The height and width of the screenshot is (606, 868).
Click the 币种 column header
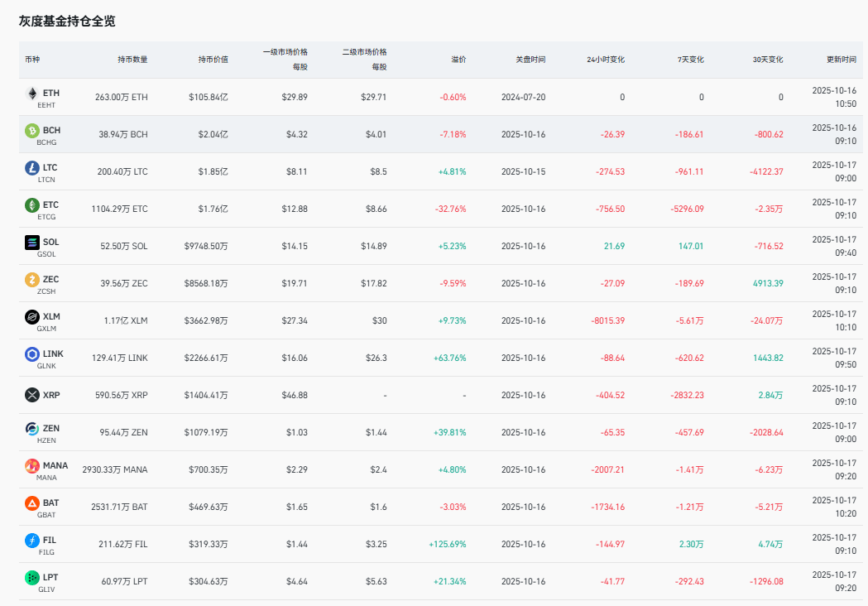[x=32, y=60]
